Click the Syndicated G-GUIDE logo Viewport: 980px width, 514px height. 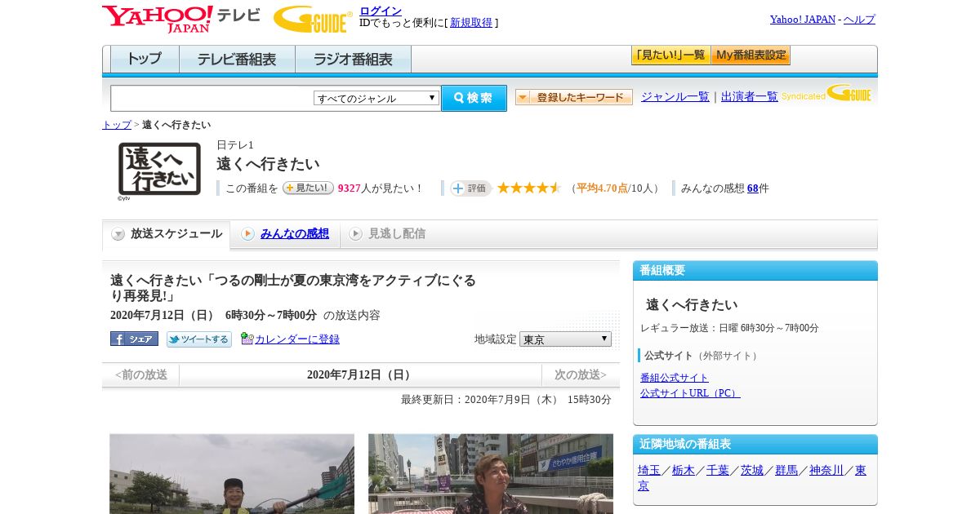tap(826, 93)
